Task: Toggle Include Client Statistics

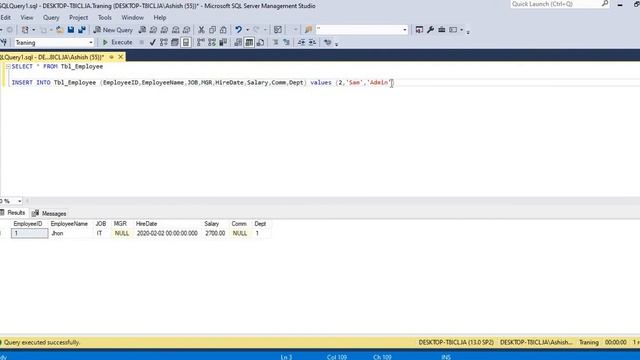Action: (223, 42)
